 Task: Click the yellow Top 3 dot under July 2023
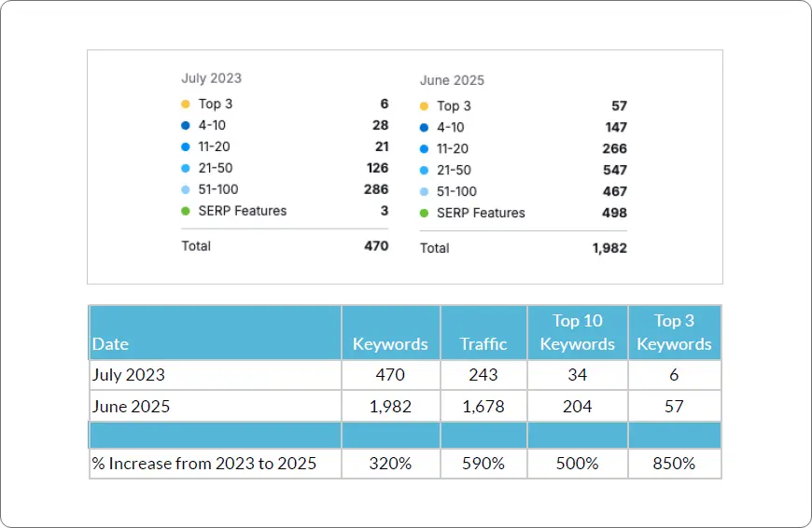click(x=186, y=104)
